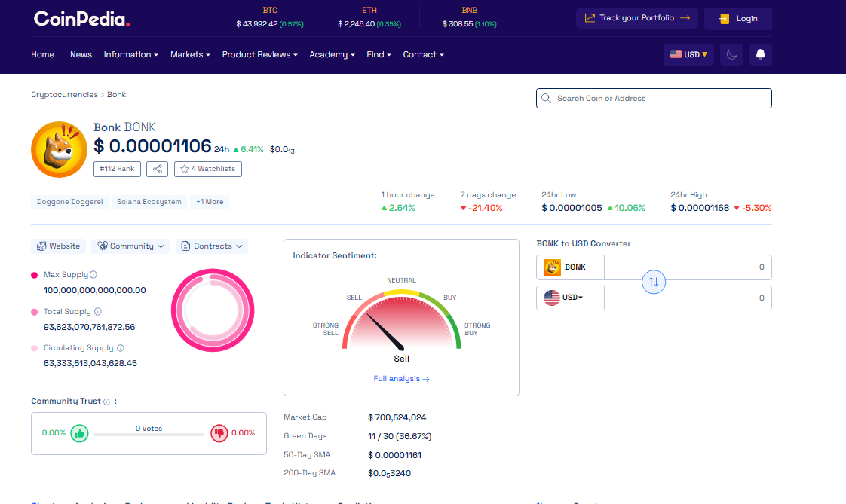Expand the Contact menu
The image size is (846, 504).
coord(423,54)
